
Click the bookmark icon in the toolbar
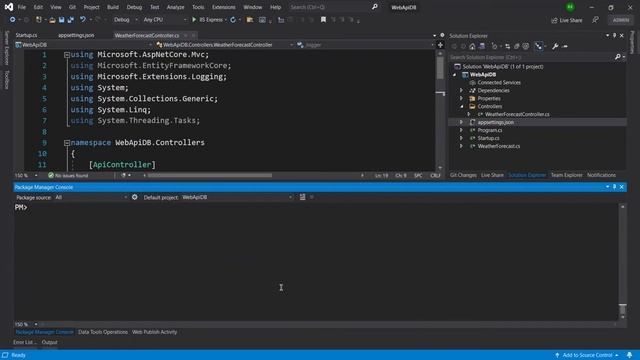323,20
